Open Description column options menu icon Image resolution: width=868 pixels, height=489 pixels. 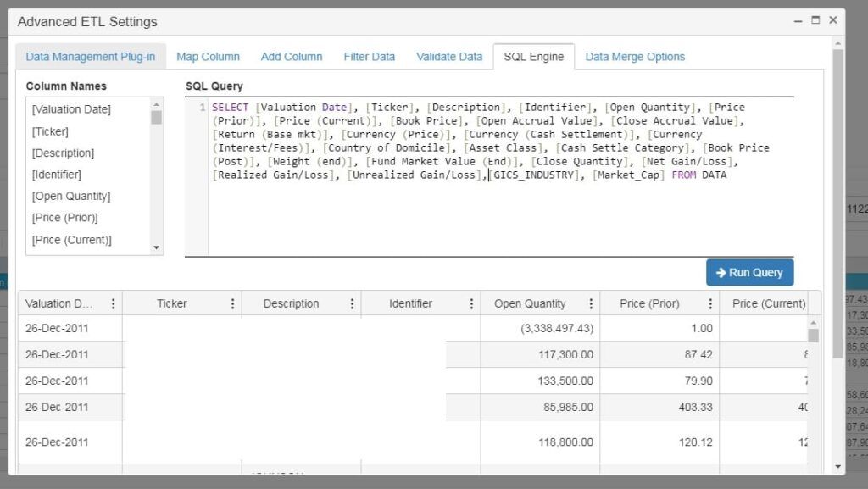click(352, 303)
